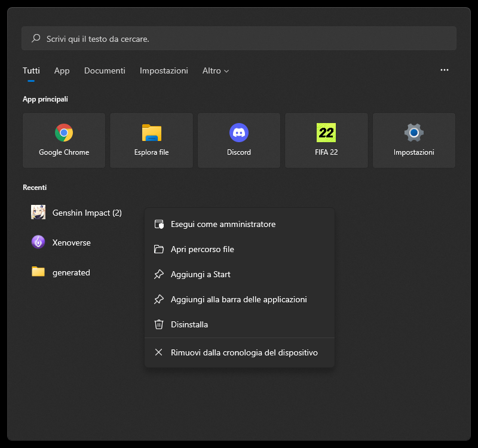This screenshot has height=448, width=478.
Task: Click the yellow generated folder icon
Action: click(38, 271)
